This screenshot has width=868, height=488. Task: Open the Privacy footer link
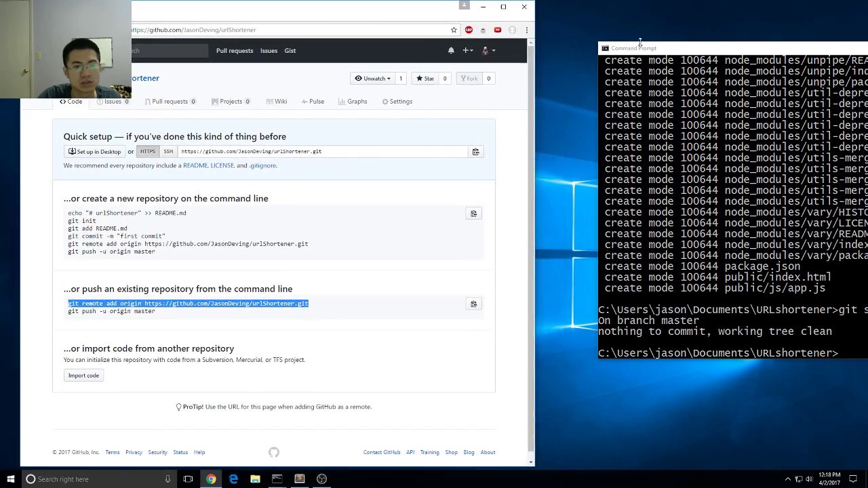tap(134, 452)
